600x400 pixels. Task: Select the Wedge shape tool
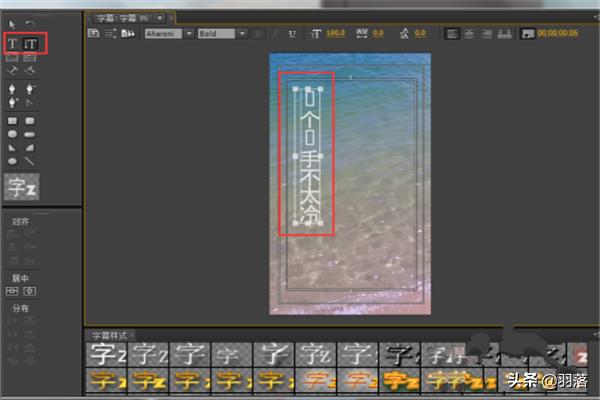click(x=12, y=148)
